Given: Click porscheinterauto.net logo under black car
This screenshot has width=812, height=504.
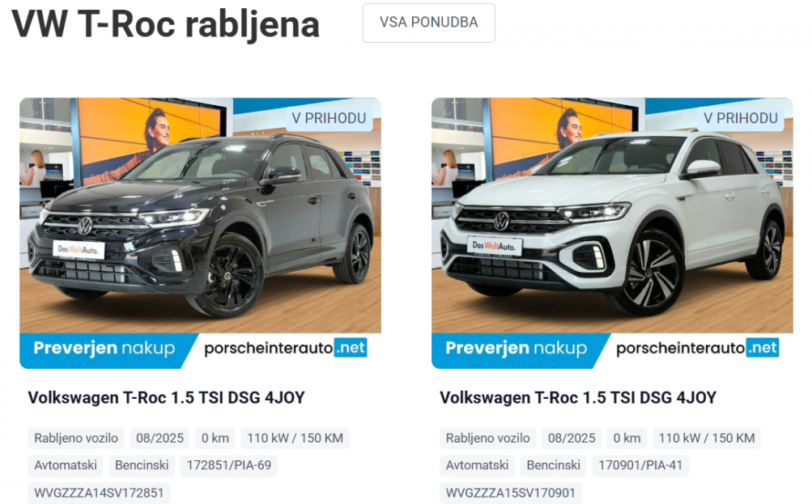Looking at the screenshot, I should click(285, 348).
